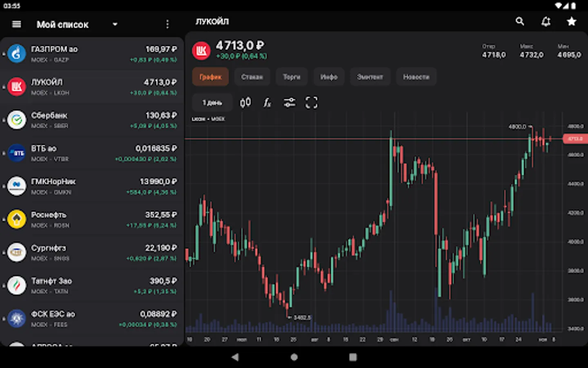The height and width of the screenshot is (368, 588).
Task: Open the Новости tab
Action: click(x=416, y=77)
